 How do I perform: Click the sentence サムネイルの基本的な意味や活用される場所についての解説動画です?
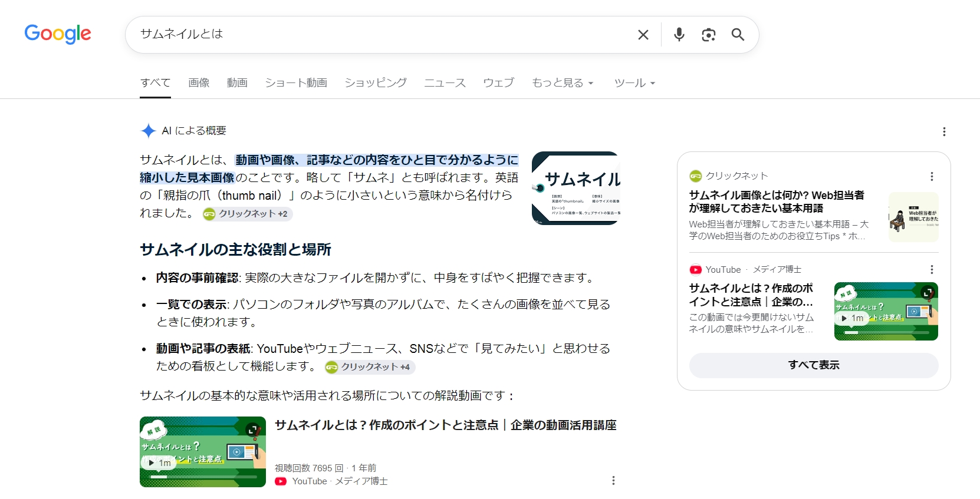coord(327,395)
